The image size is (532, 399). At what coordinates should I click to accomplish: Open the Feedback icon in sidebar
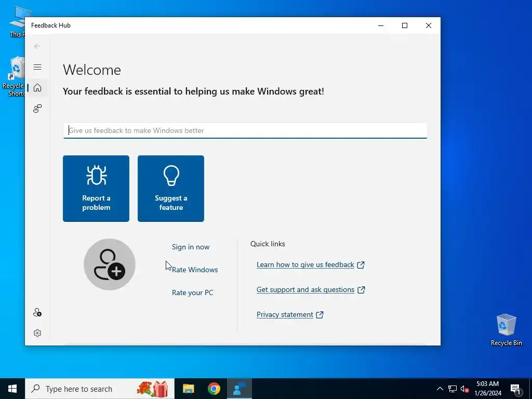(37, 109)
